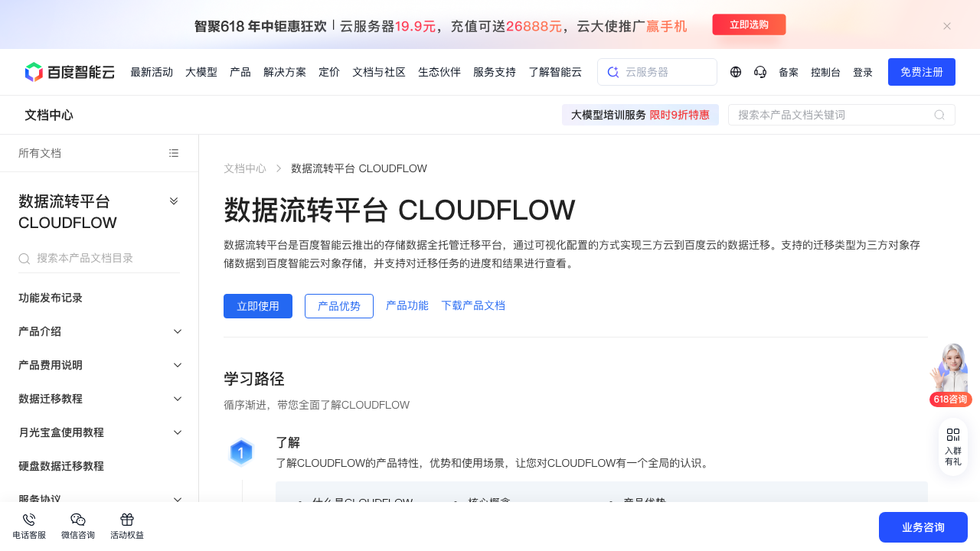The image size is (980, 551).
Task: Click the 登录 link
Action: click(x=863, y=73)
